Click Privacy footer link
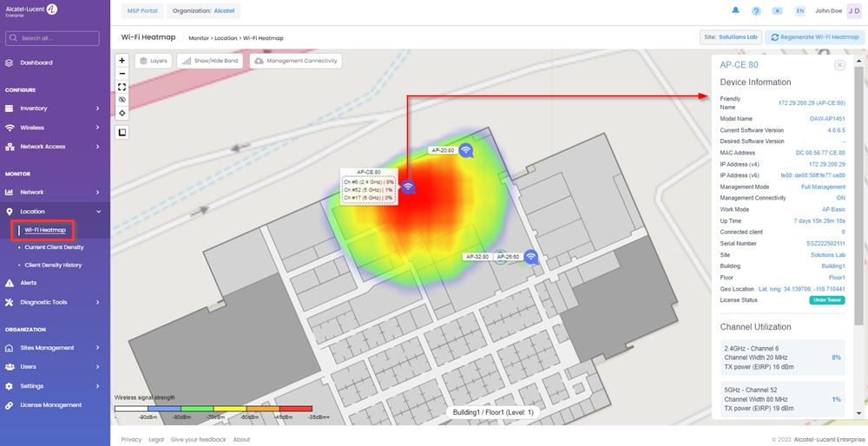Image resolution: width=868 pixels, height=446 pixels. pyautogui.click(x=131, y=439)
